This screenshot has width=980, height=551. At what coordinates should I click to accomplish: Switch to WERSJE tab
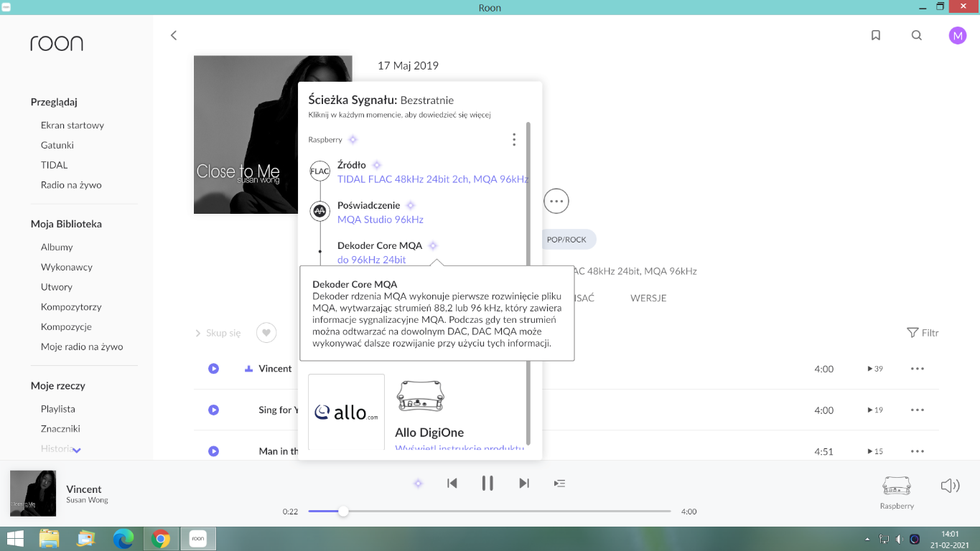(x=648, y=298)
